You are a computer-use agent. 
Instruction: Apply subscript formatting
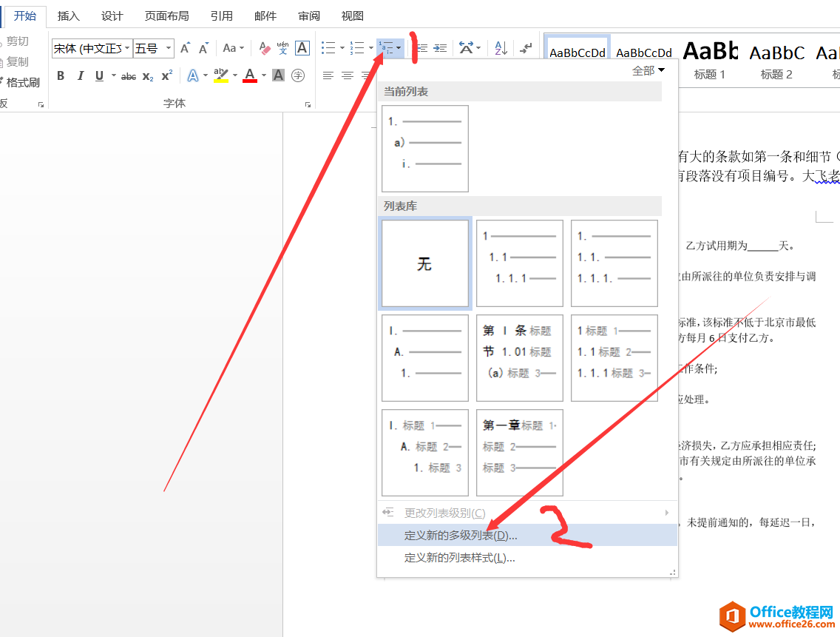tap(147, 75)
